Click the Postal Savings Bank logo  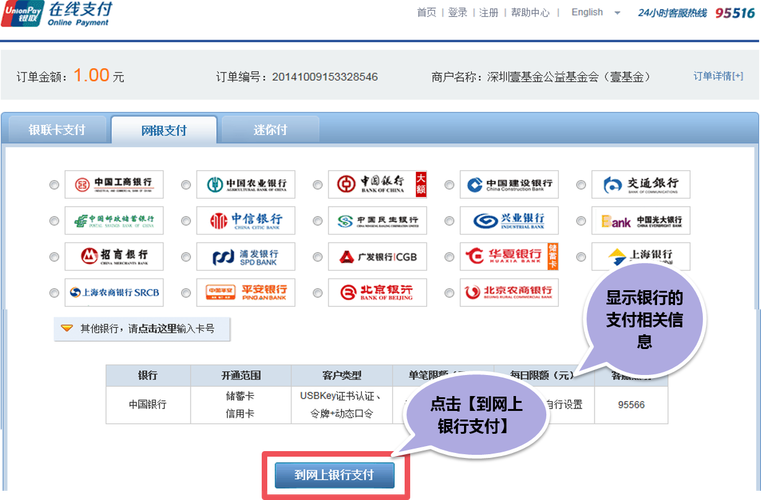(x=114, y=220)
